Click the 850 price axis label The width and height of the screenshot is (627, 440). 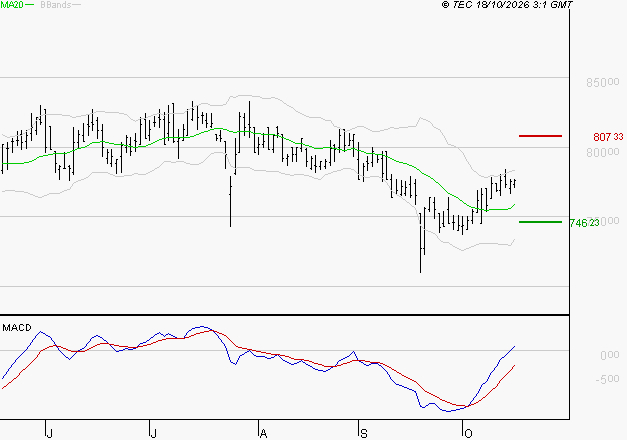click(x=603, y=82)
